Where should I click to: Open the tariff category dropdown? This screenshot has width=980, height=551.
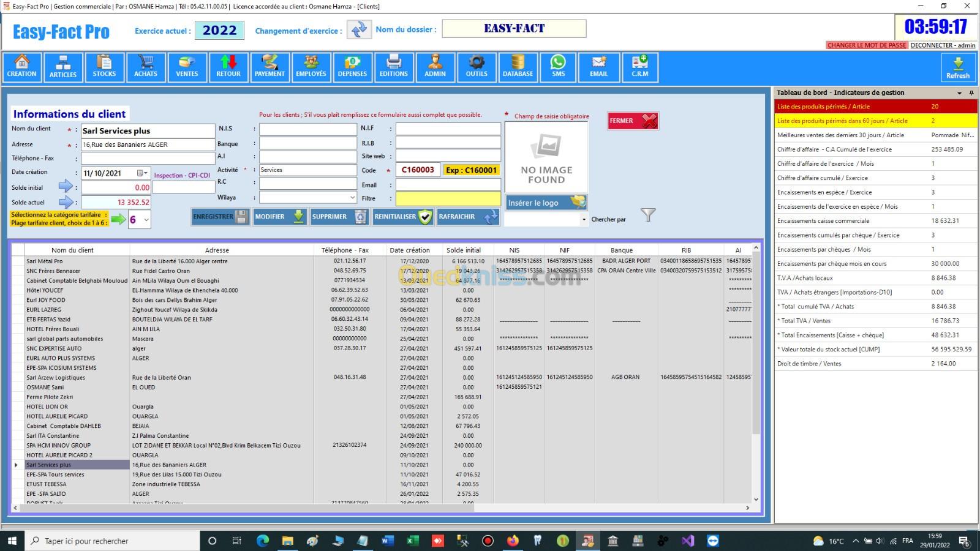point(146,220)
